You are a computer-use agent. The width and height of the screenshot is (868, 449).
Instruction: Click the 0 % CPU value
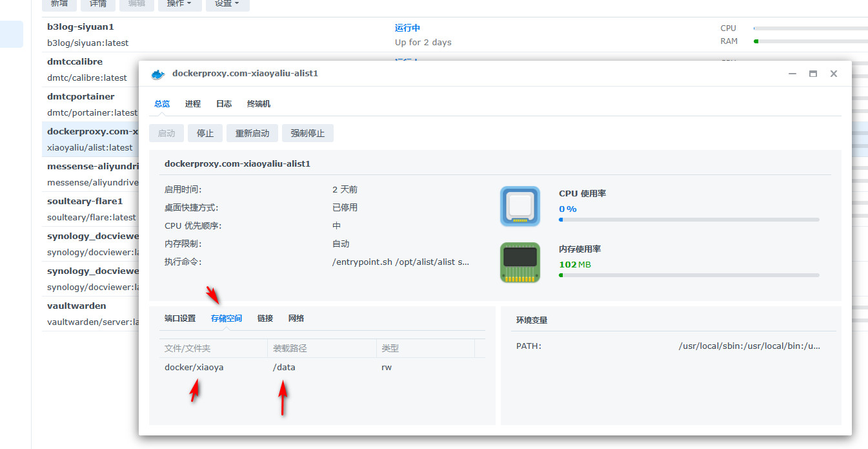click(567, 209)
